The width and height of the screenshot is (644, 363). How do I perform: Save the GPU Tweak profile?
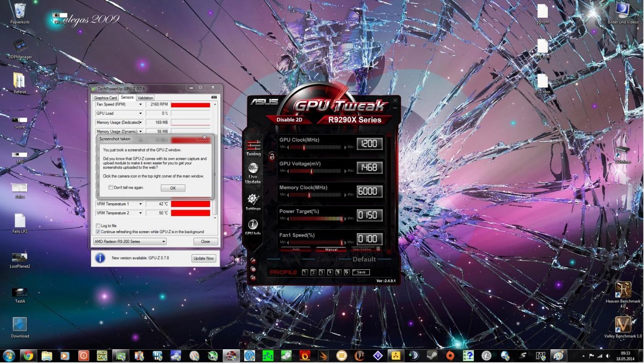point(361,272)
